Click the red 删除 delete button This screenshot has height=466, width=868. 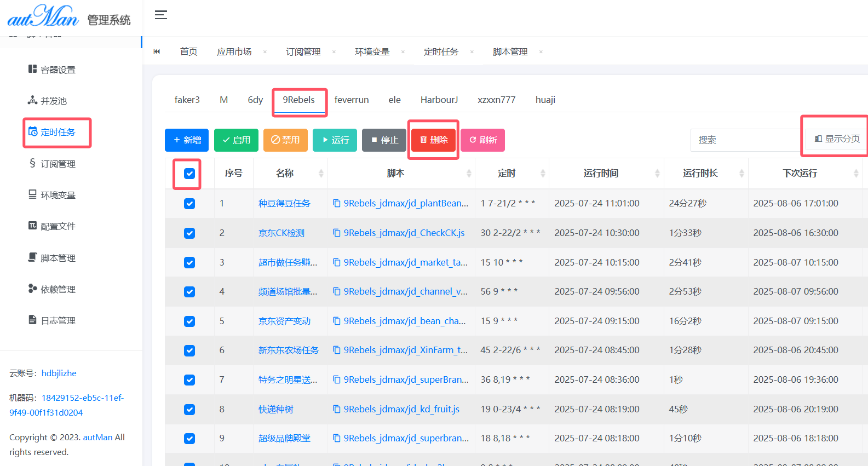tap(433, 140)
